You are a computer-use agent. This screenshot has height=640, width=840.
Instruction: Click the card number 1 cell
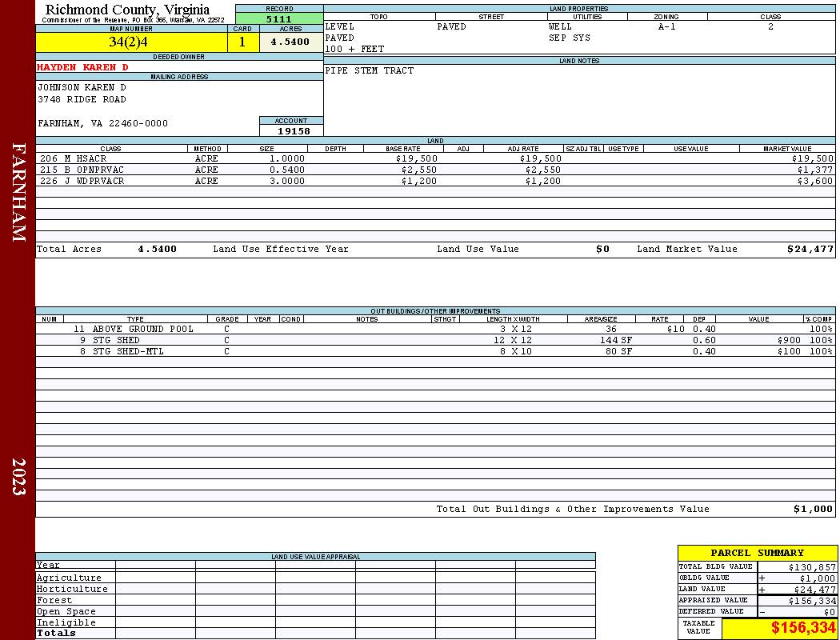pyautogui.click(x=242, y=42)
